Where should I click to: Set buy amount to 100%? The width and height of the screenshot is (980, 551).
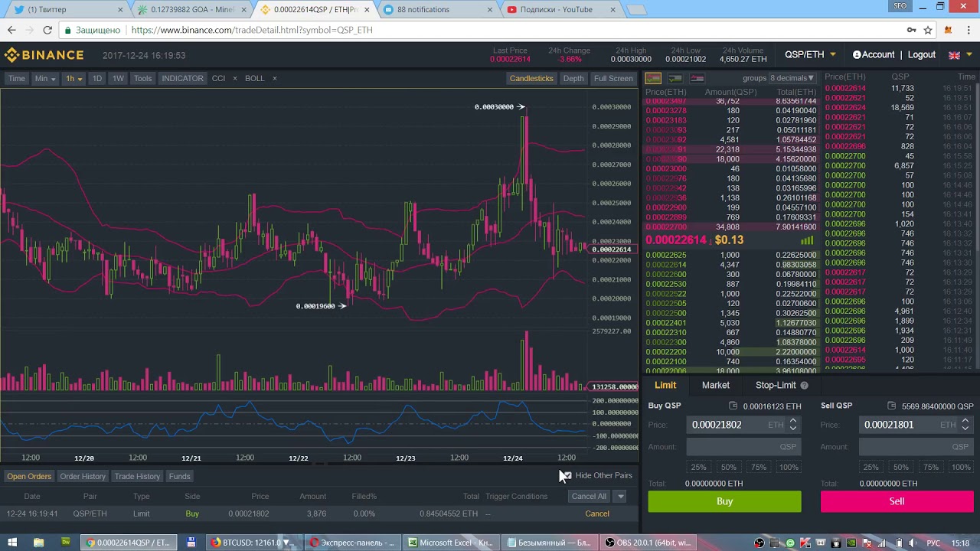(789, 467)
